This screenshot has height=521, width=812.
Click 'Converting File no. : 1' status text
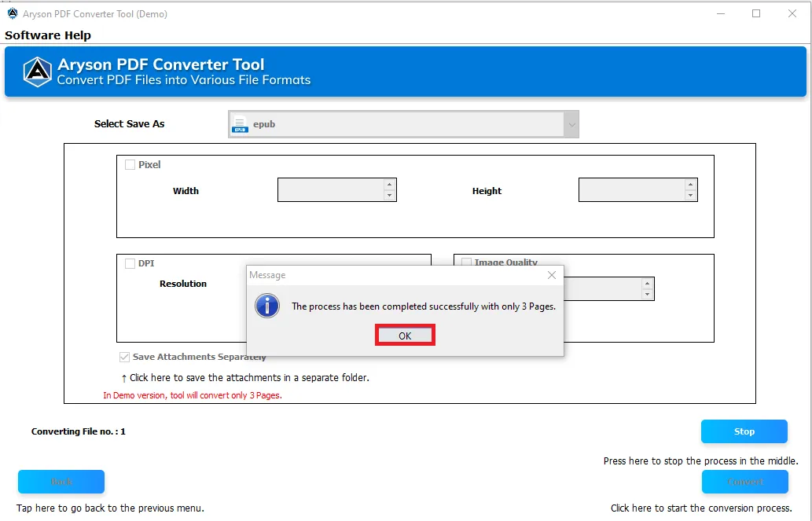point(78,431)
